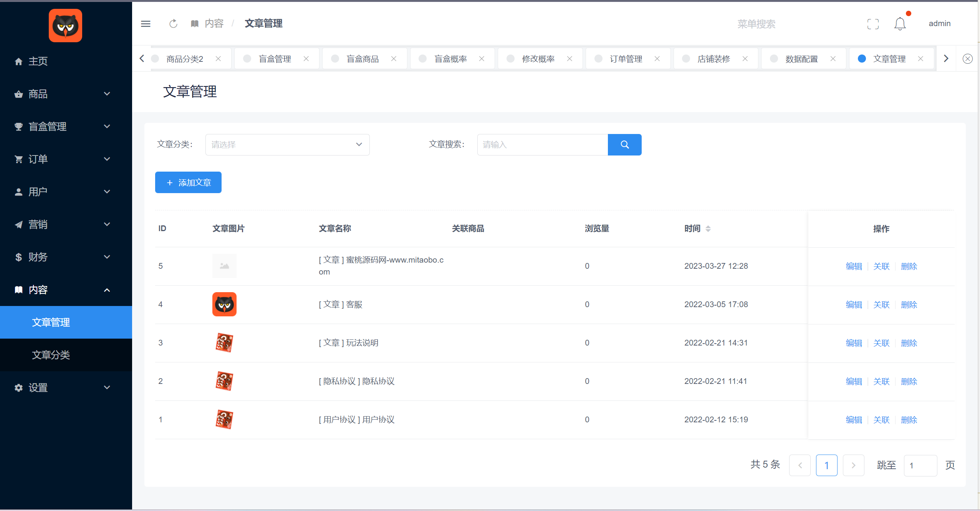Toggle fullscreen mode icon

pos(873,24)
